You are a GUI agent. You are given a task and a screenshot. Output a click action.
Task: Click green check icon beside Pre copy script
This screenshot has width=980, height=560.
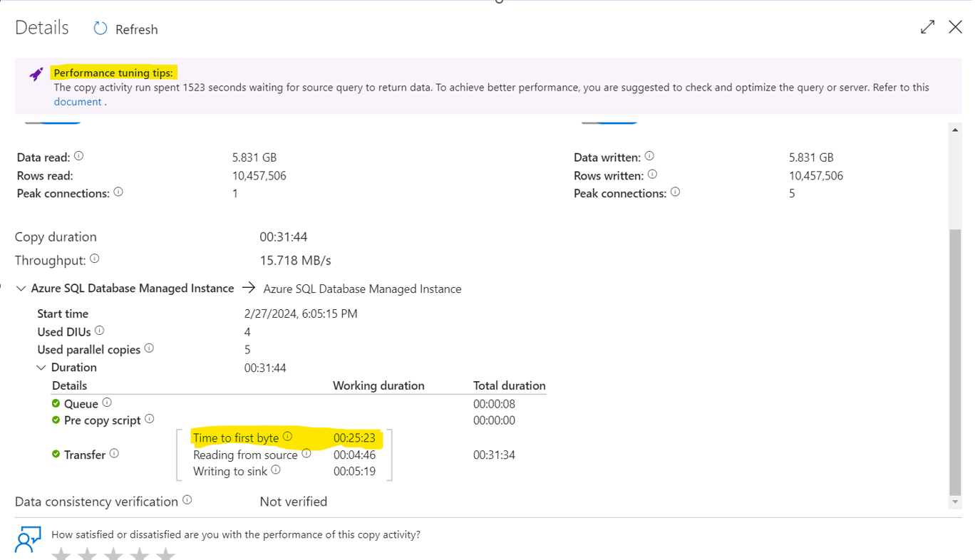click(56, 420)
